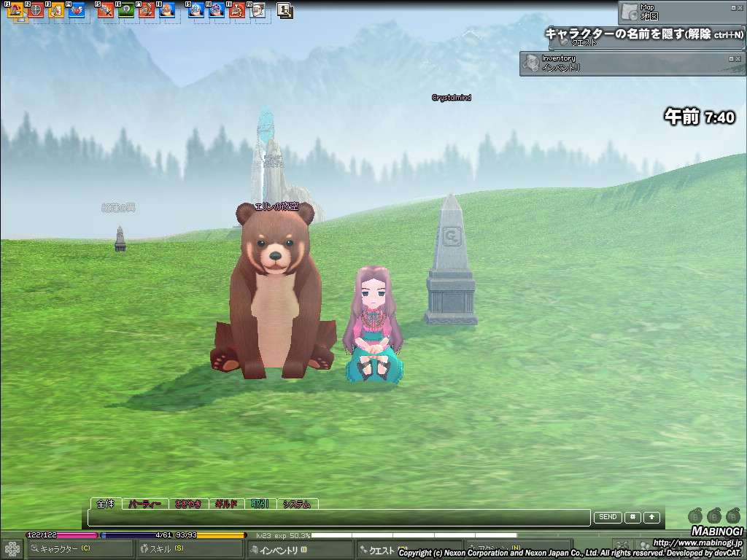747x560 pixels.
Task: Switch to the パーティー chat tab
Action: 145,504
